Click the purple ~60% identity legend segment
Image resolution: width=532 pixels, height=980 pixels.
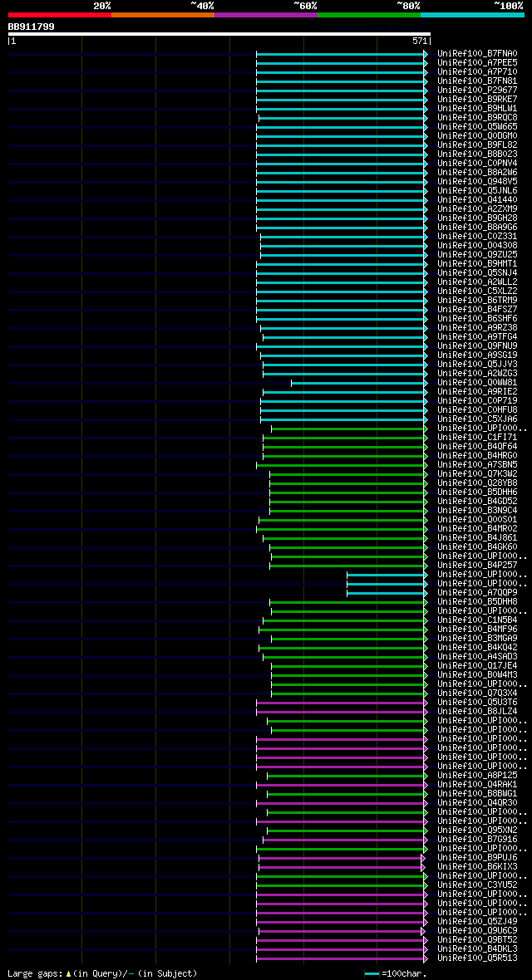266,14
